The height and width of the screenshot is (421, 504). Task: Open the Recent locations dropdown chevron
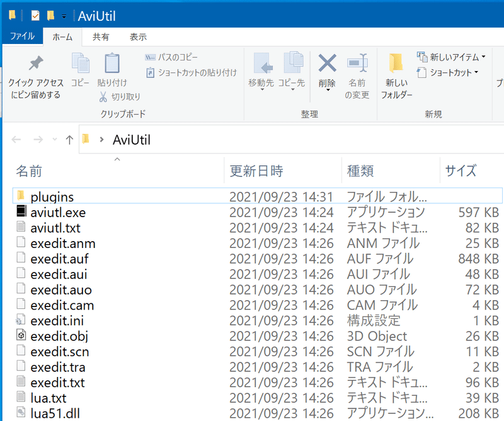tap(55, 139)
